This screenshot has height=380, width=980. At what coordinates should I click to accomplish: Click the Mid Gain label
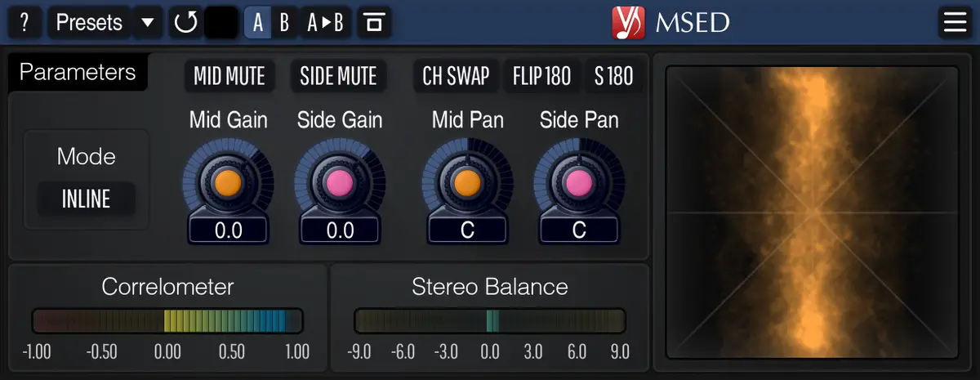click(228, 120)
